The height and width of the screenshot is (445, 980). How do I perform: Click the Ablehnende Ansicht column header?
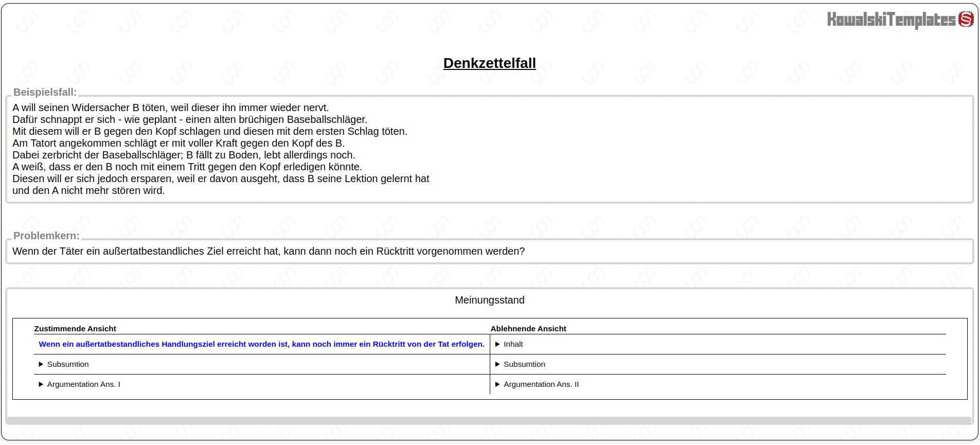(528, 329)
